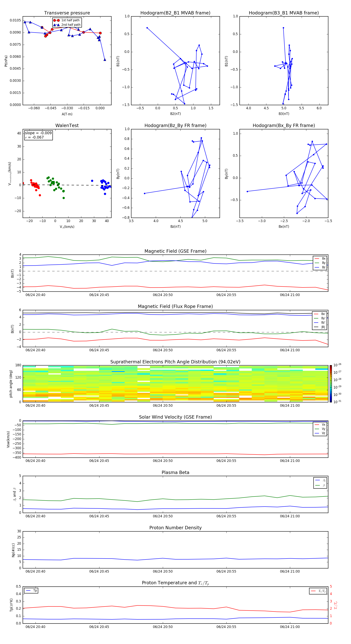Click the lowest blue triangle in Transverse pressure
Screen dimensions: 351x644
105,60
